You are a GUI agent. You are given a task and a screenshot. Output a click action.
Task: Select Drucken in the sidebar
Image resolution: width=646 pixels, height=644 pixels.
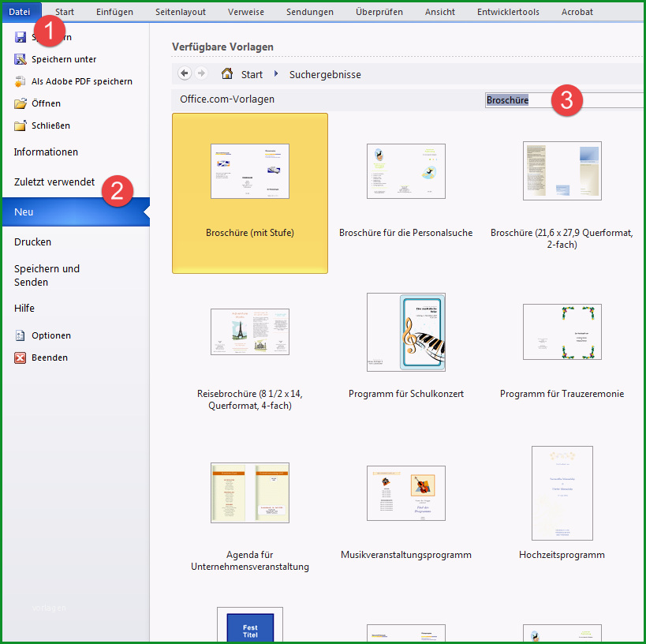(33, 242)
